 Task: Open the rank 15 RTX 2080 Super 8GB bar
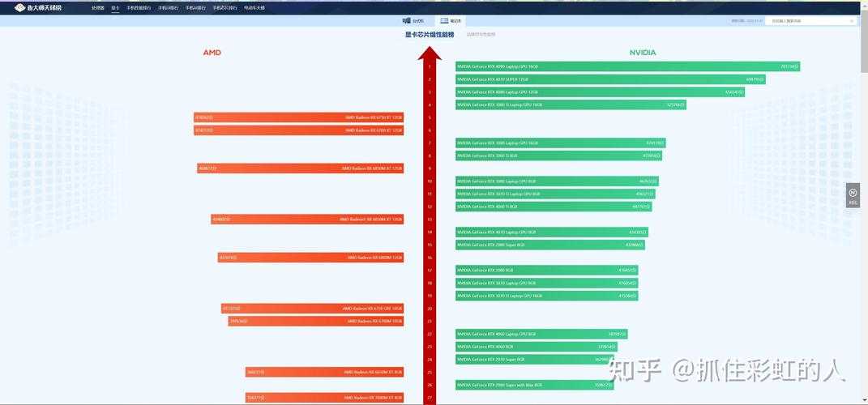[550, 245]
